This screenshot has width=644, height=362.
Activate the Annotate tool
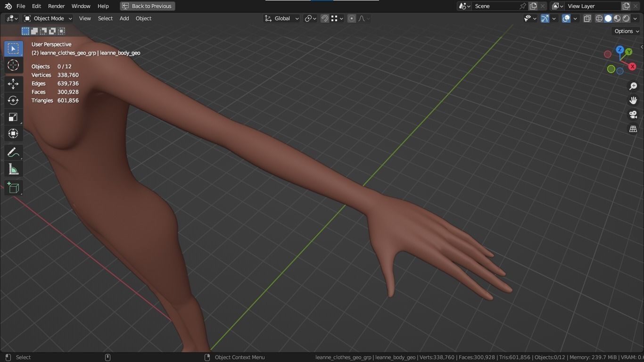pos(13,152)
